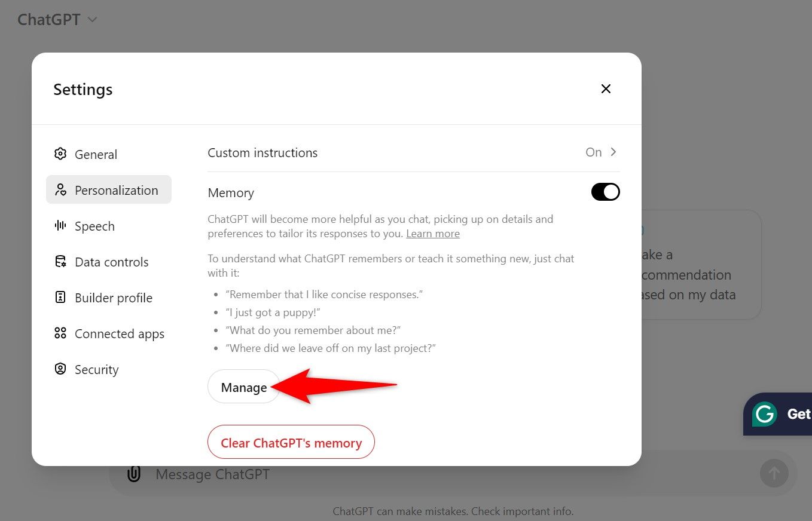Close the Settings dialog
This screenshot has width=812, height=521.
[x=606, y=89]
